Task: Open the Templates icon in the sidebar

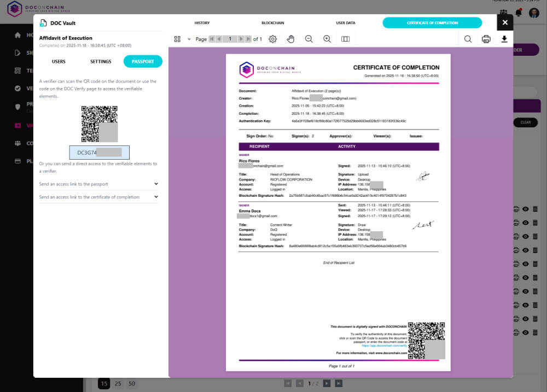Action: [18, 71]
